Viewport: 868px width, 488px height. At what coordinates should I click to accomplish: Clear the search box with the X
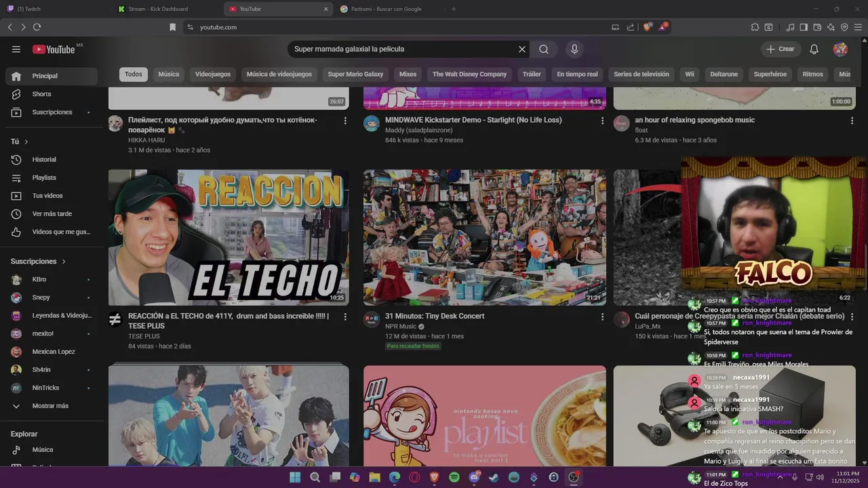pos(522,49)
